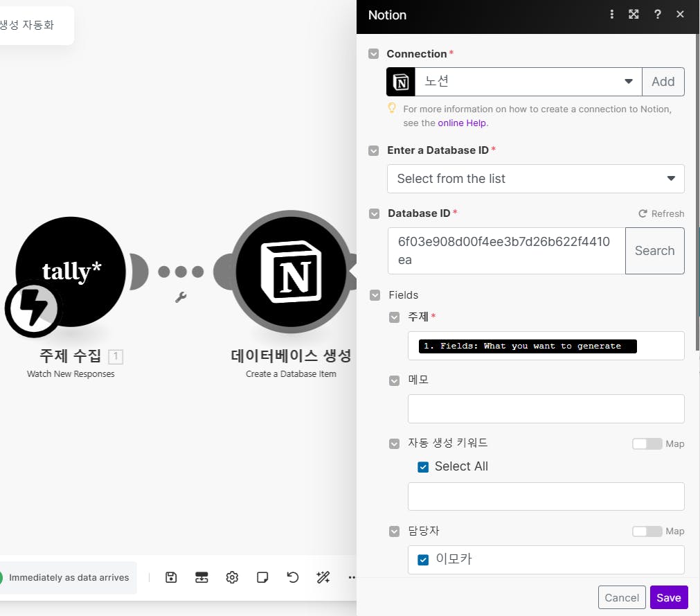This screenshot has height=616, width=700.
Task: Open scenario settings gear icon
Action: coord(232,577)
